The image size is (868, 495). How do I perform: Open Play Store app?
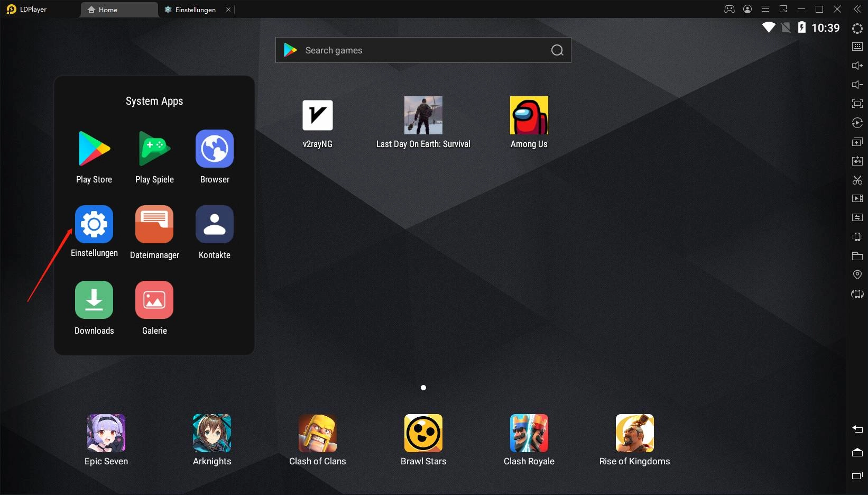94,157
